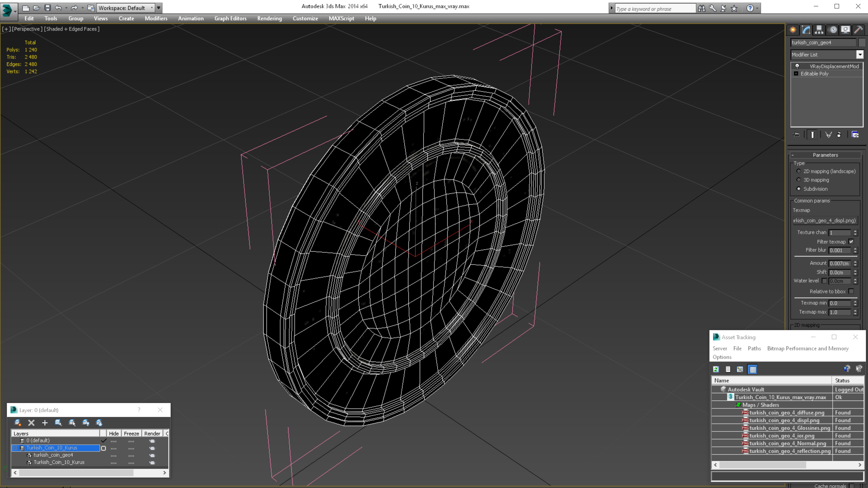Open the Modifier List dropdown
868x488 pixels.
point(859,54)
